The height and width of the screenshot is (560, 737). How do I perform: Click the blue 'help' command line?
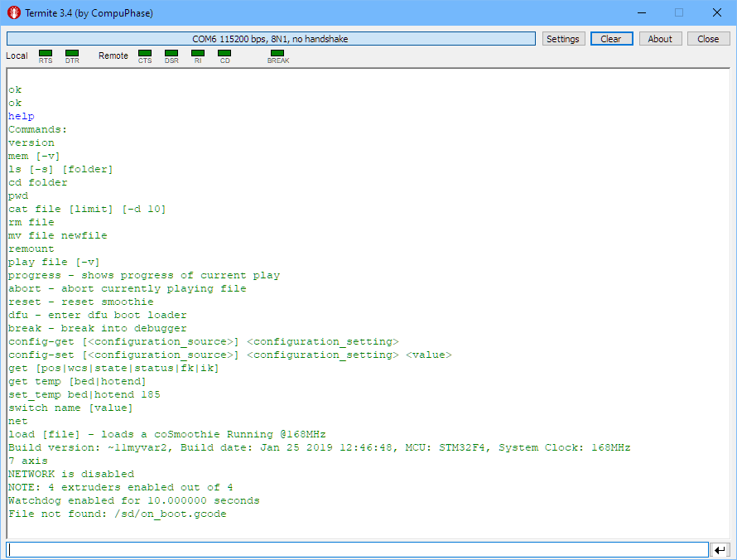22,116
